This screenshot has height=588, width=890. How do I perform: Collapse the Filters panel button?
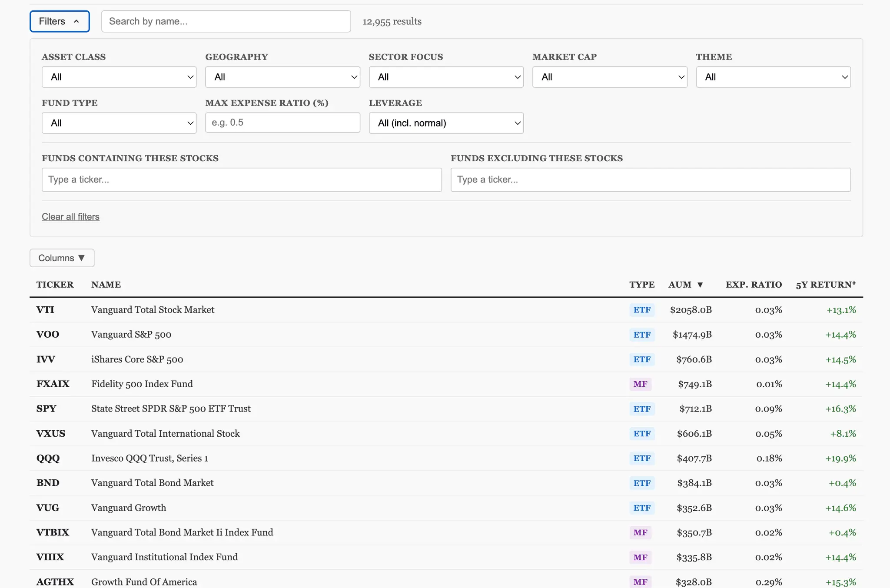60,21
